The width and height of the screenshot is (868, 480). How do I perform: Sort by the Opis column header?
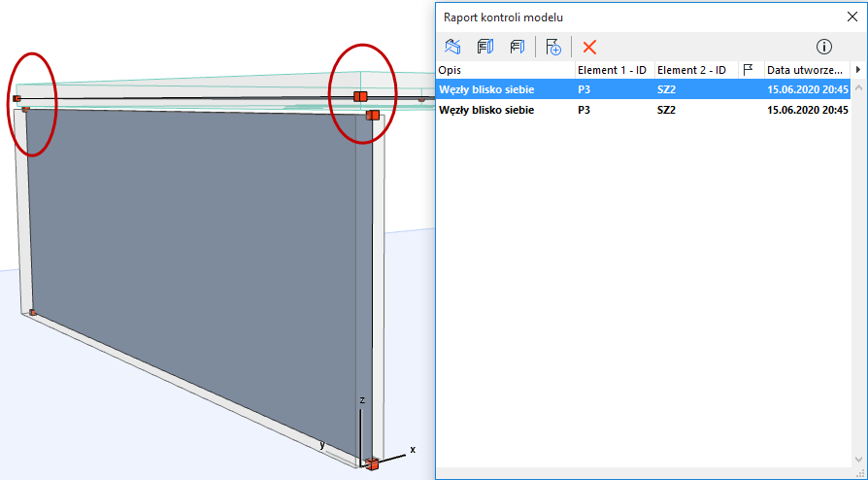coord(506,70)
